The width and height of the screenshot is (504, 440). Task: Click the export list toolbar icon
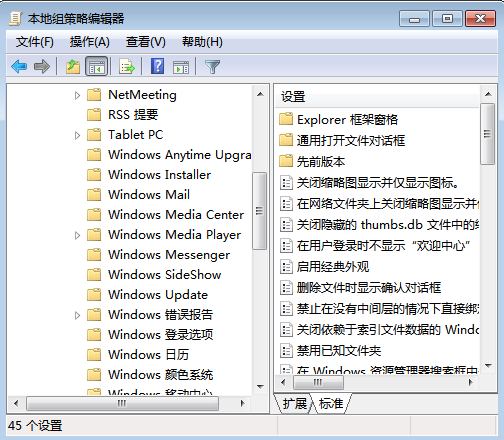(x=127, y=66)
